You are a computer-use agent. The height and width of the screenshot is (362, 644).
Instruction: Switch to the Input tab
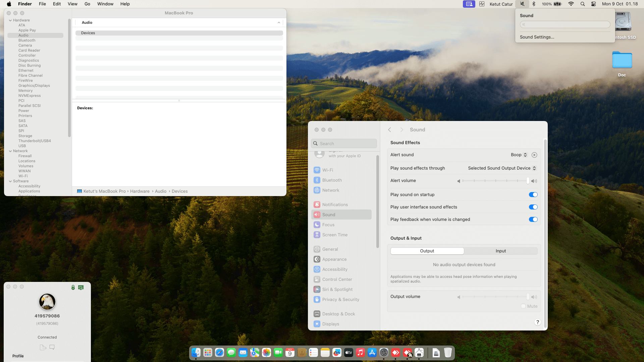[x=500, y=251]
